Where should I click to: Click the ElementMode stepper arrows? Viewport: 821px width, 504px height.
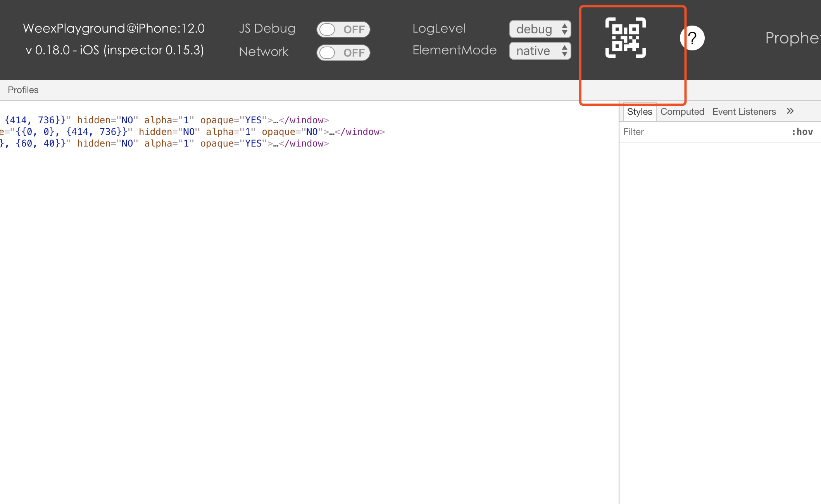pyautogui.click(x=564, y=50)
